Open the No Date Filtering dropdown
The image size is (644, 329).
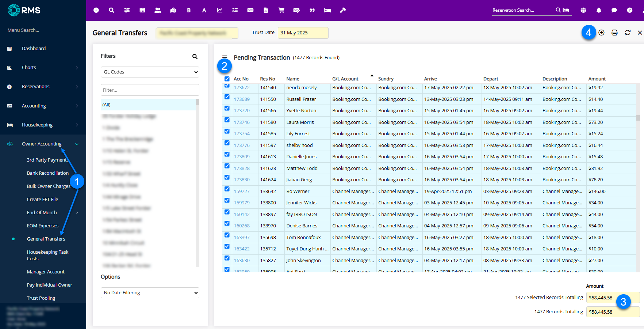tap(150, 293)
